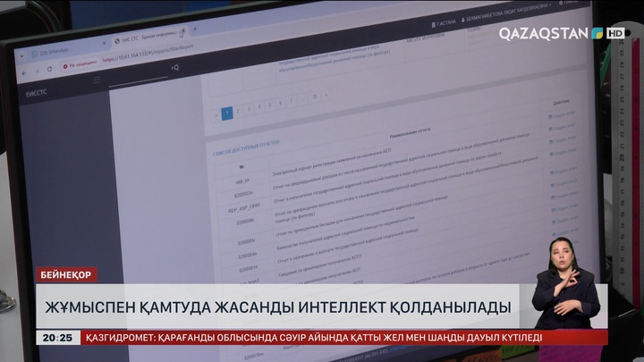
Task: Select page 2 in pagination
Action: [238, 111]
